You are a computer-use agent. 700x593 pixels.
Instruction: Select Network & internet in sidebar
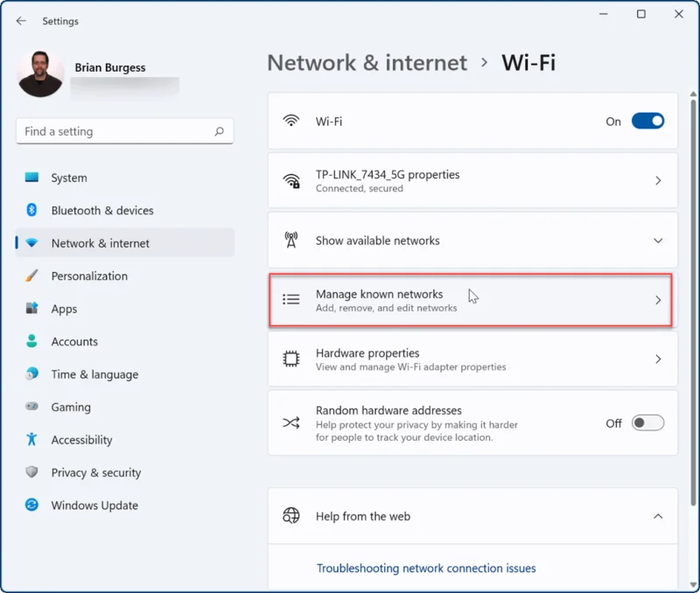coord(124,243)
